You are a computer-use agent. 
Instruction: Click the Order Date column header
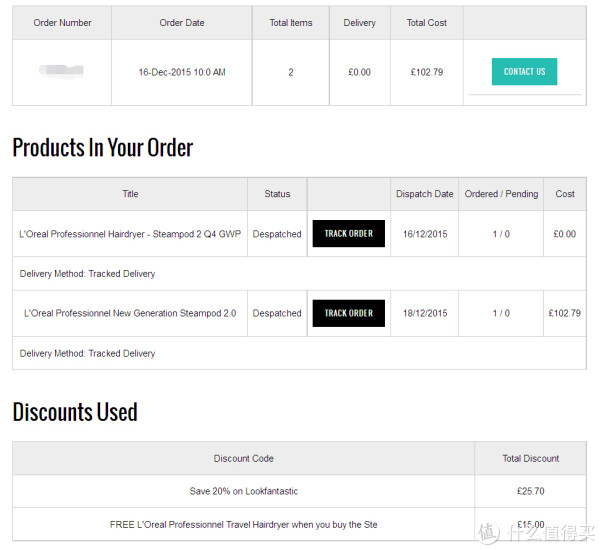182,23
